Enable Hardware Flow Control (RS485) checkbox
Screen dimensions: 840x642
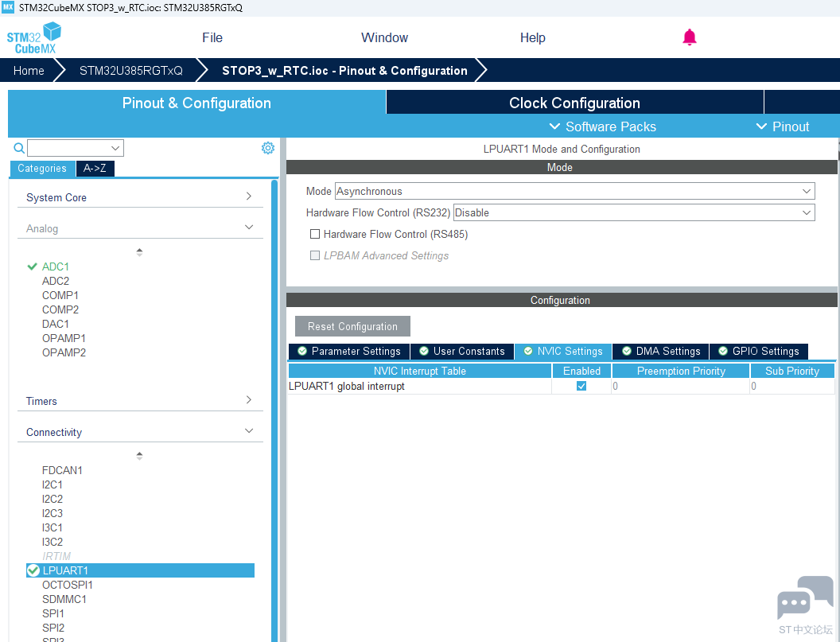(x=315, y=234)
